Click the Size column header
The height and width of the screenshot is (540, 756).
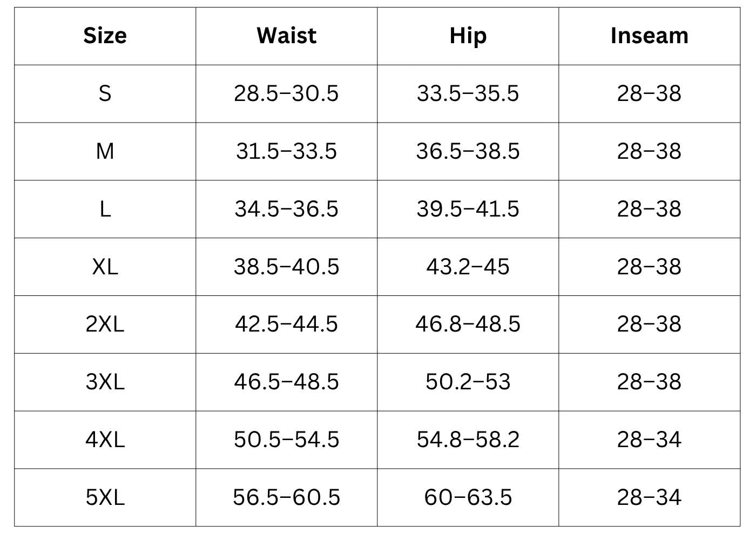pyautogui.click(x=105, y=36)
